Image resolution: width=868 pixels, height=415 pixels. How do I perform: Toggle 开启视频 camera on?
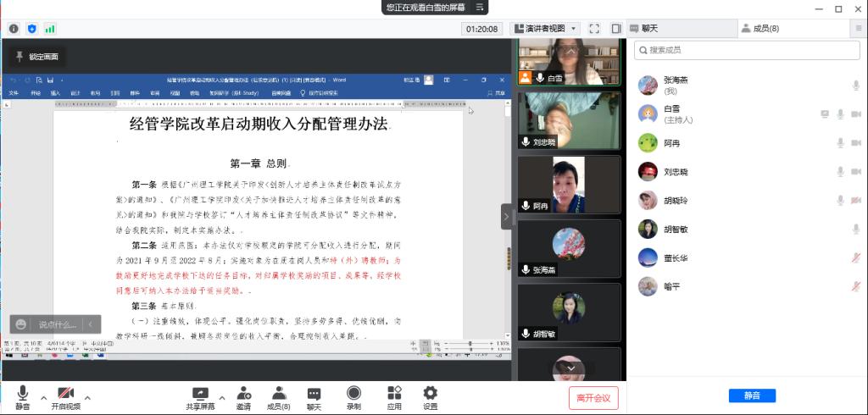[x=65, y=394]
